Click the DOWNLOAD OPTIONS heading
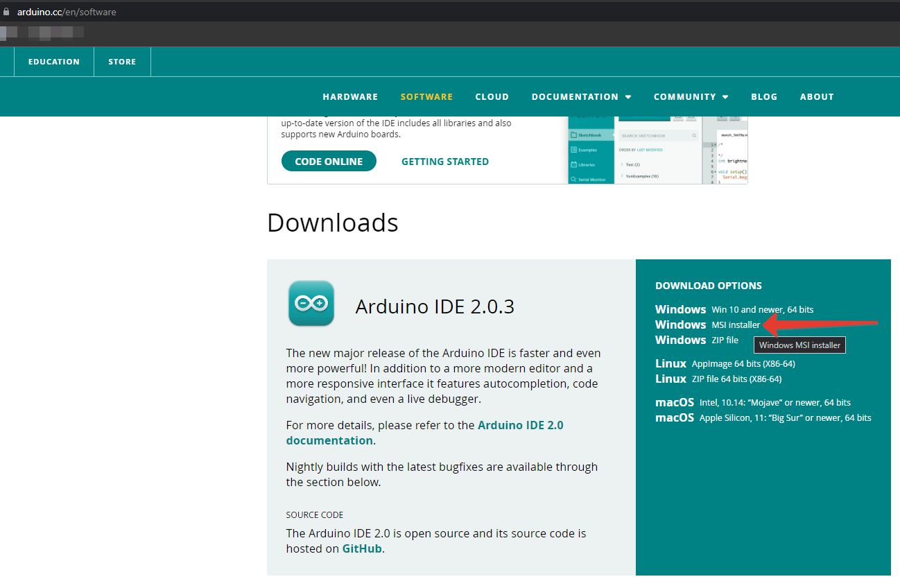This screenshot has width=900, height=588. [x=709, y=286]
